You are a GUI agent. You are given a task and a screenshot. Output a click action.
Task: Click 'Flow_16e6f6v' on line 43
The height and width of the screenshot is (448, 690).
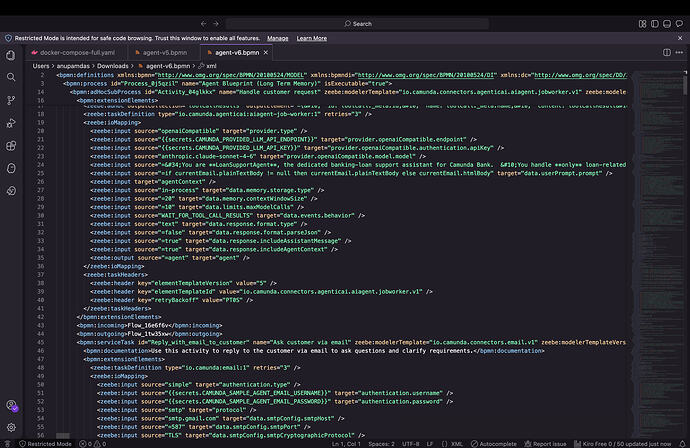(x=148, y=326)
